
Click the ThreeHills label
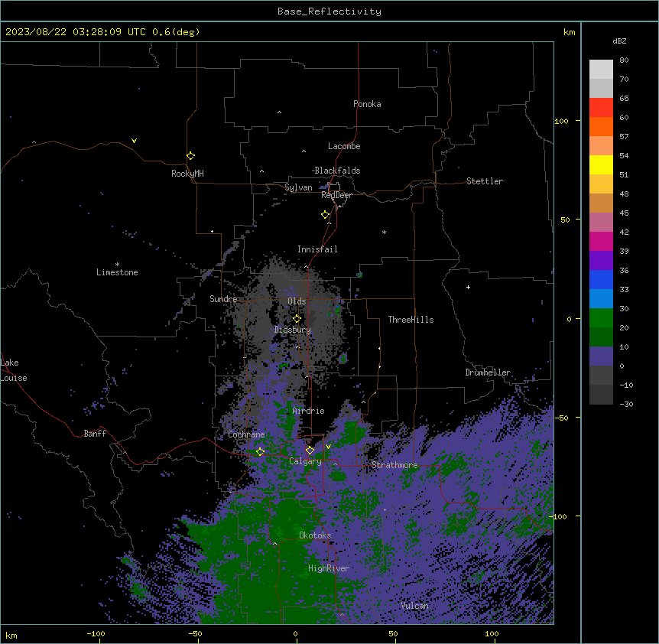[411, 320]
